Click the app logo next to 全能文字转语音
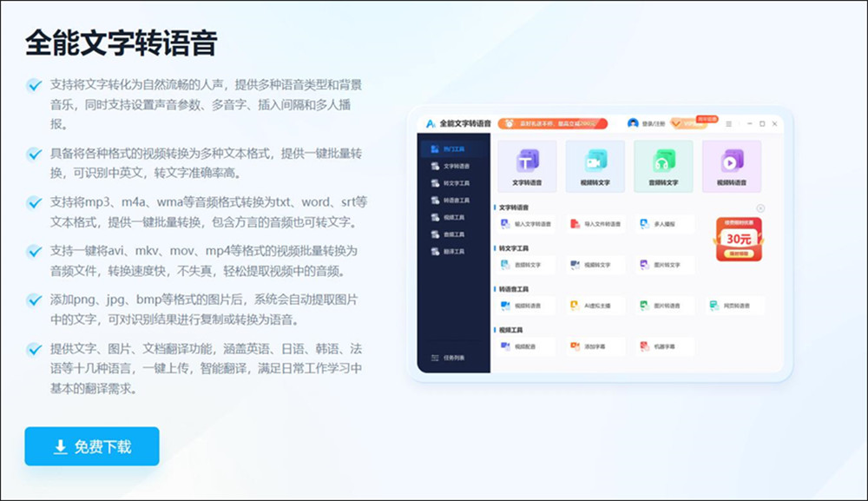 click(431, 123)
